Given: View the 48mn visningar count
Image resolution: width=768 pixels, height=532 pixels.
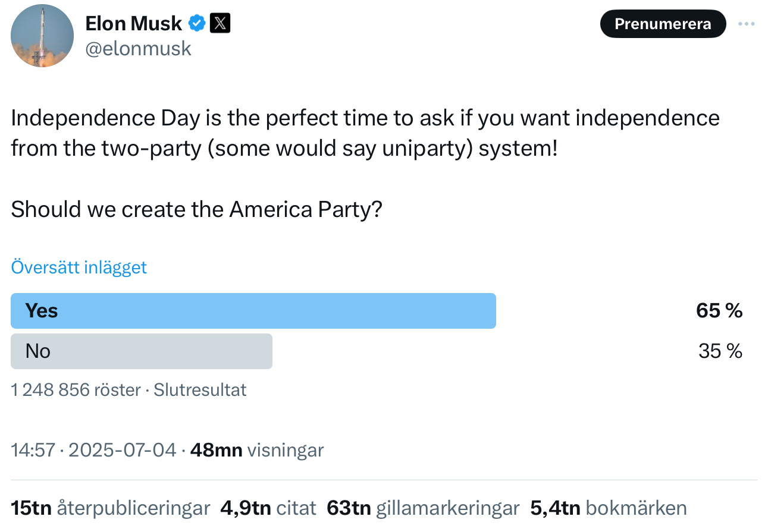Looking at the screenshot, I should coord(256,450).
